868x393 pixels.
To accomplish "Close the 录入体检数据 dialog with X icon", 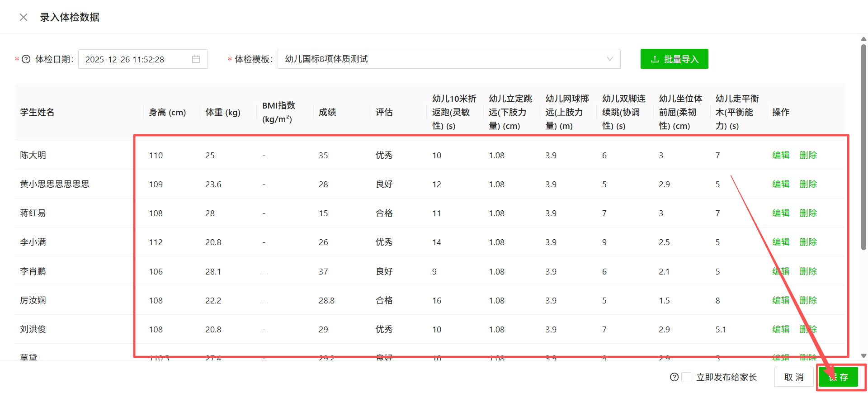I will coord(24,17).
